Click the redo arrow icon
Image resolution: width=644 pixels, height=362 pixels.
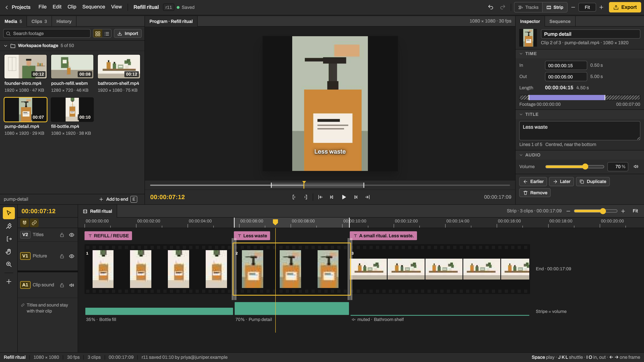[x=503, y=7]
